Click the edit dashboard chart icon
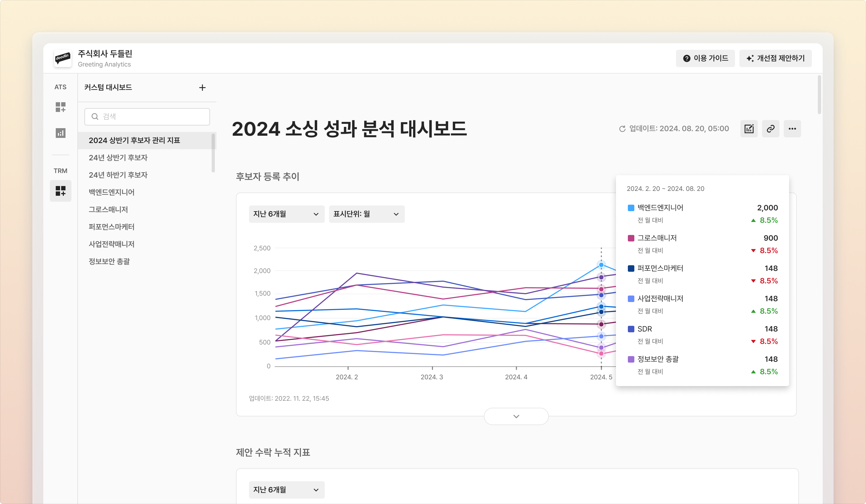 pyautogui.click(x=749, y=129)
